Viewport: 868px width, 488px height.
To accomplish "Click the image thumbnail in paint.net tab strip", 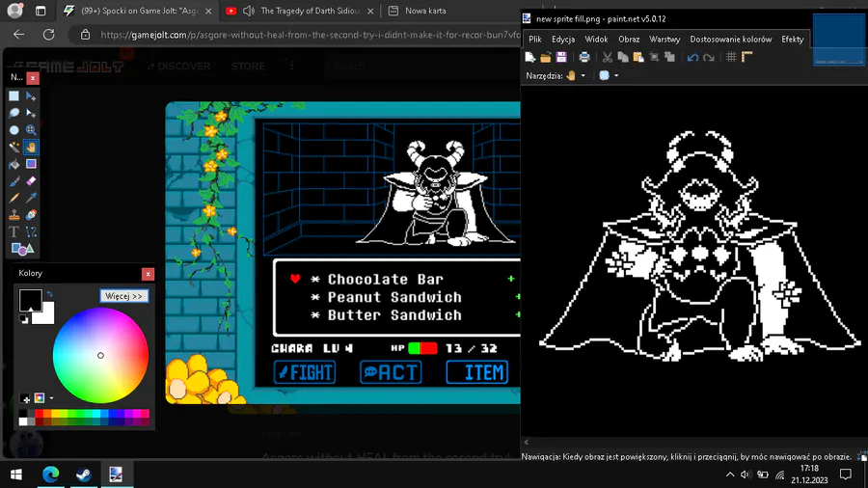I will pyautogui.click(x=838, y=39).
